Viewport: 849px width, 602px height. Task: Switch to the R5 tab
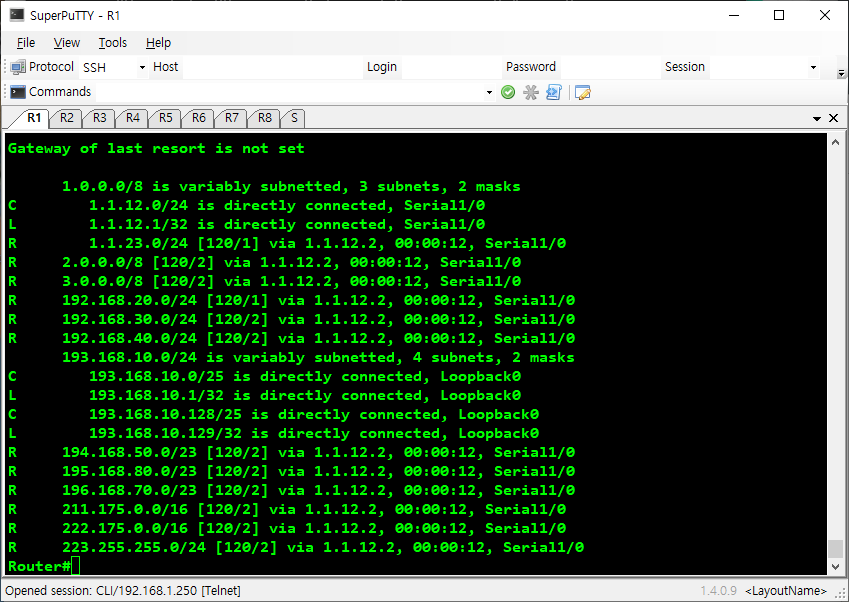pos(165,118)
